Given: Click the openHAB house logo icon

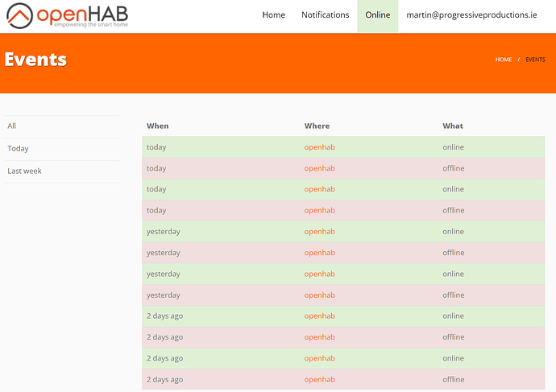Looking at the screenshot, I should 19,16.
